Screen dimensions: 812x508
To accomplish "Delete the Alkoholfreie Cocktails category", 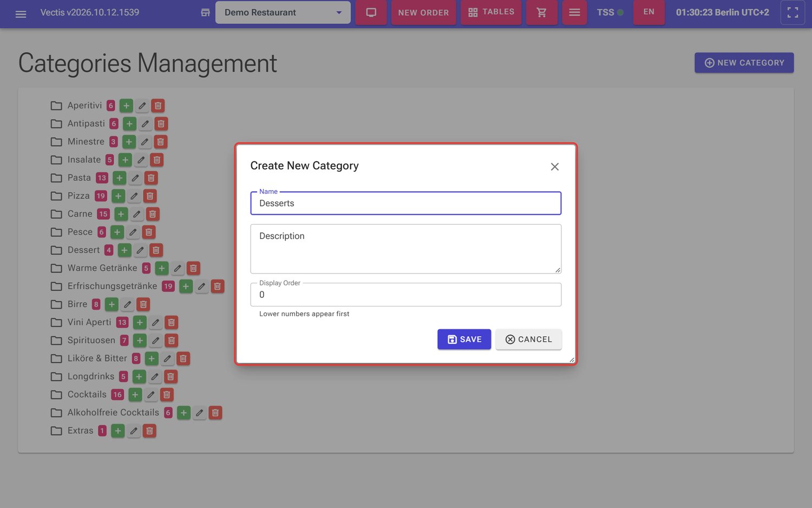I will (x=215, y=413).
